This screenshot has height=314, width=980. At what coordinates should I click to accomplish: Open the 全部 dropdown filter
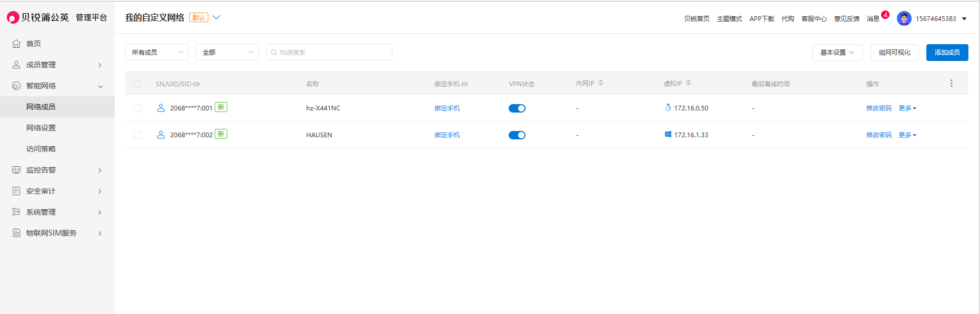click(227, 52)
